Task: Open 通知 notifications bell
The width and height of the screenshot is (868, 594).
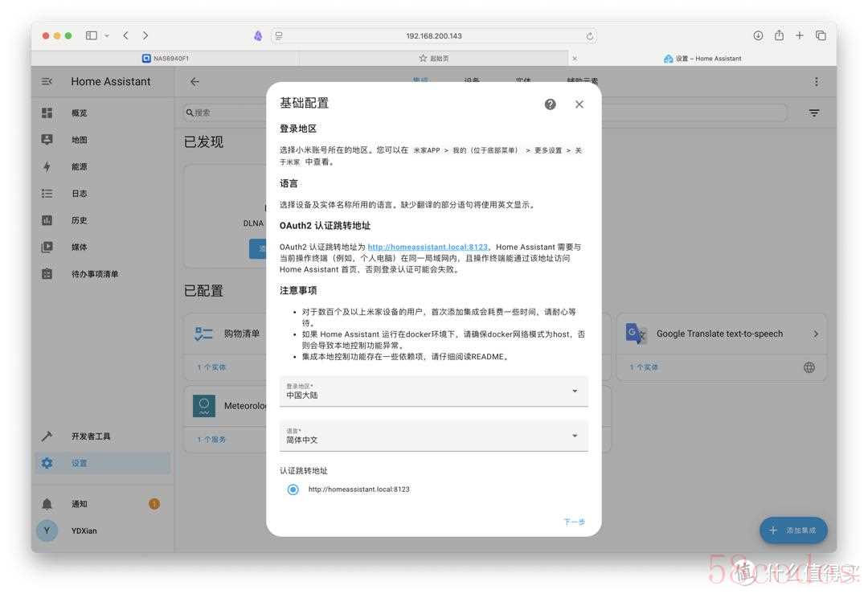Action: [102, 504]
